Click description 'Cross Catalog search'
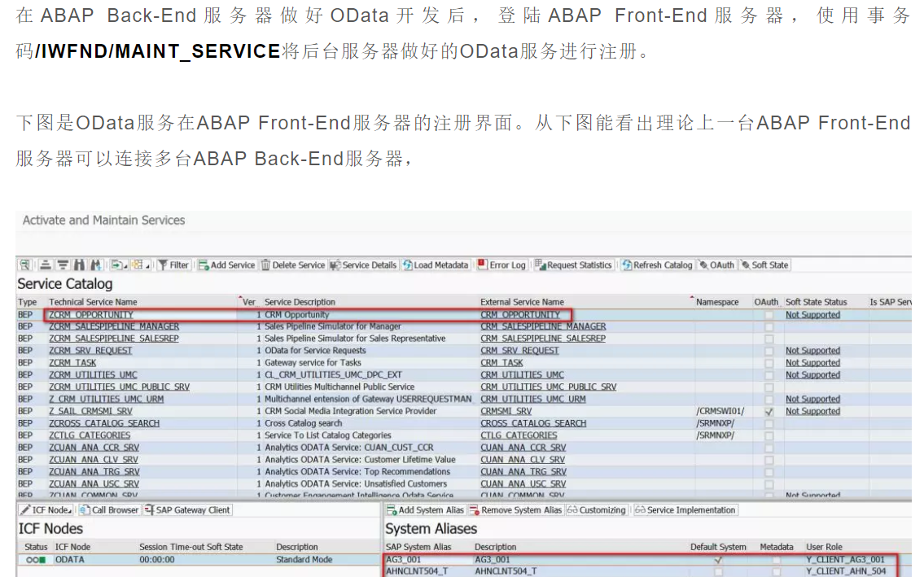Screen dimensions: 924x577 pyautogui.click(x=303, y=423)
